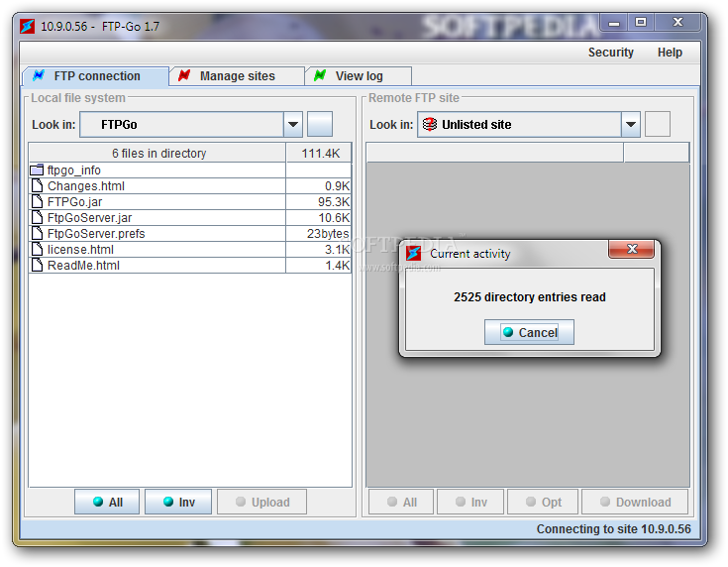Viewport: 728px width, 567px height.
Task: Click the 1.4K size cell
Action: [319, 265]
